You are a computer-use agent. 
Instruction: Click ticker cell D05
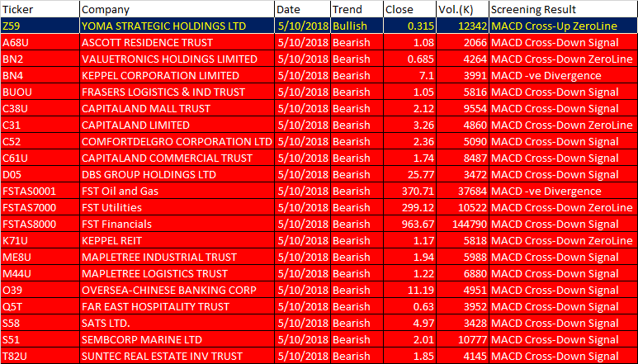40,174
